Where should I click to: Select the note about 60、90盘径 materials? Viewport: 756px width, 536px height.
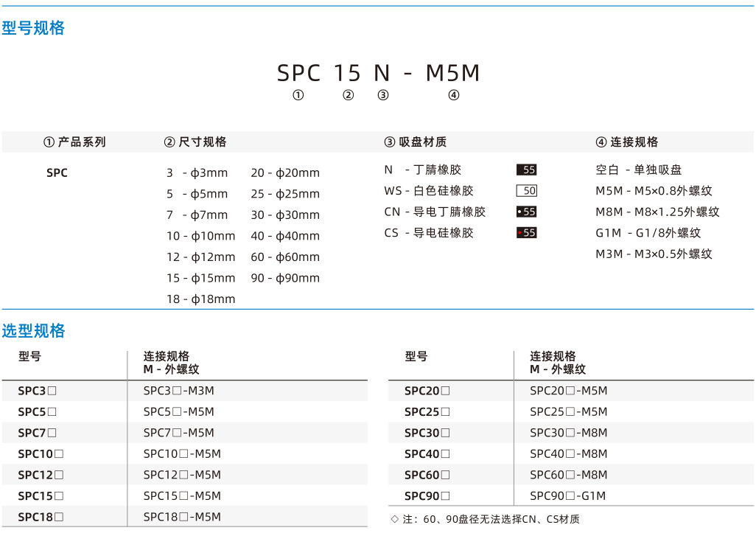pos(485,519)
